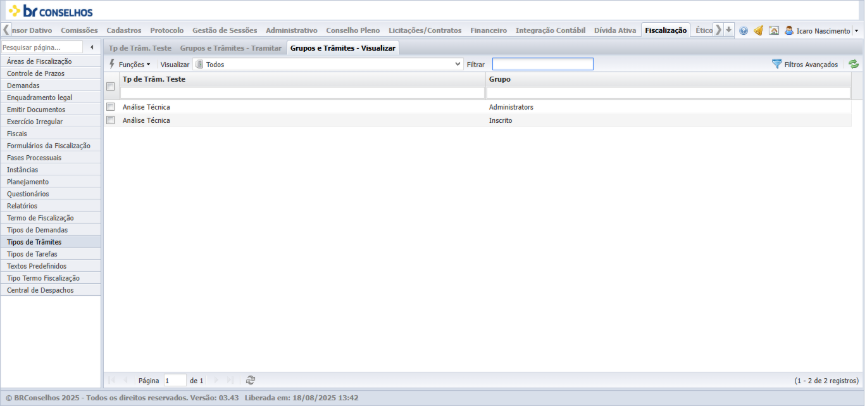The image size is (865, 406).
Task: Click the Grupo column filter field
Action: coord(668,93)
